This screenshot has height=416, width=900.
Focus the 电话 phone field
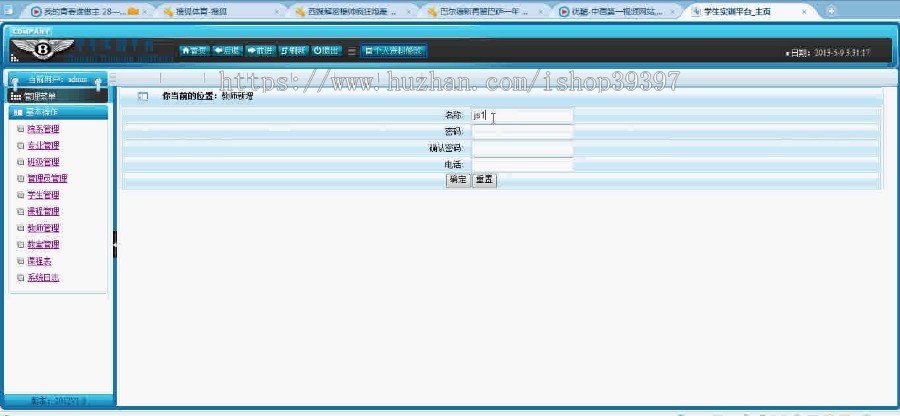(522, 165)
